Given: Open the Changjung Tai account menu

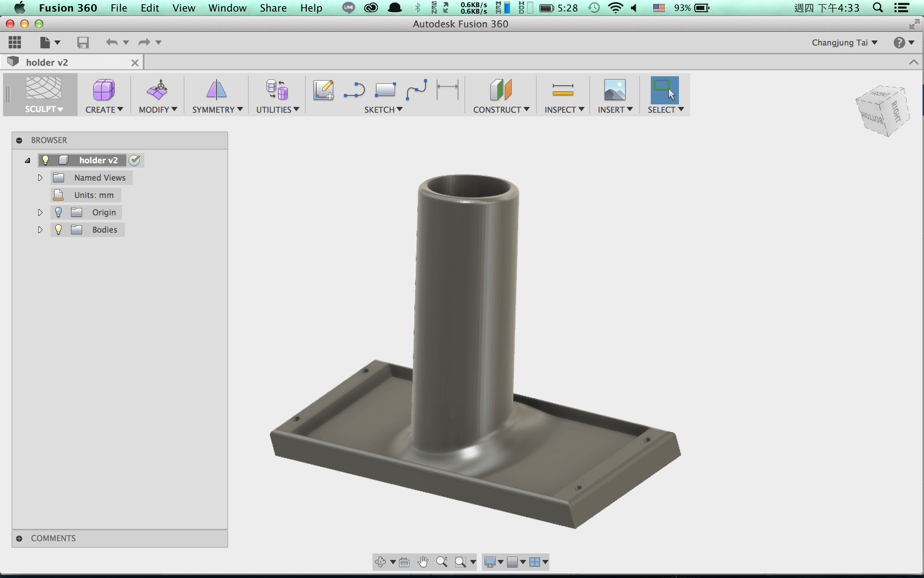Looking at the screenshot, I should [x=844, y=42].
